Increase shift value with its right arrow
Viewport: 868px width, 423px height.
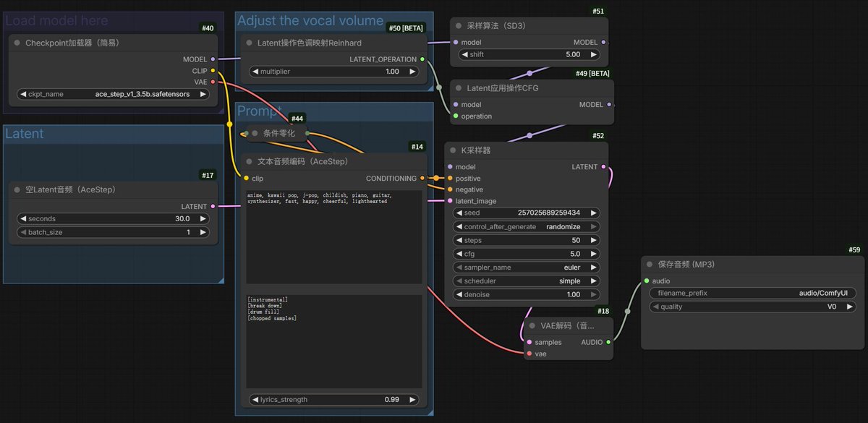594,54
